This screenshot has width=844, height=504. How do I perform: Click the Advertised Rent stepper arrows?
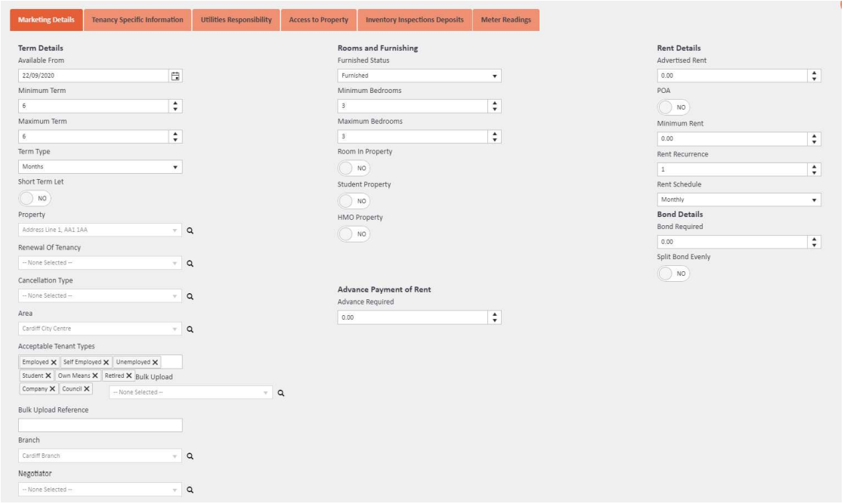[814, 76]
